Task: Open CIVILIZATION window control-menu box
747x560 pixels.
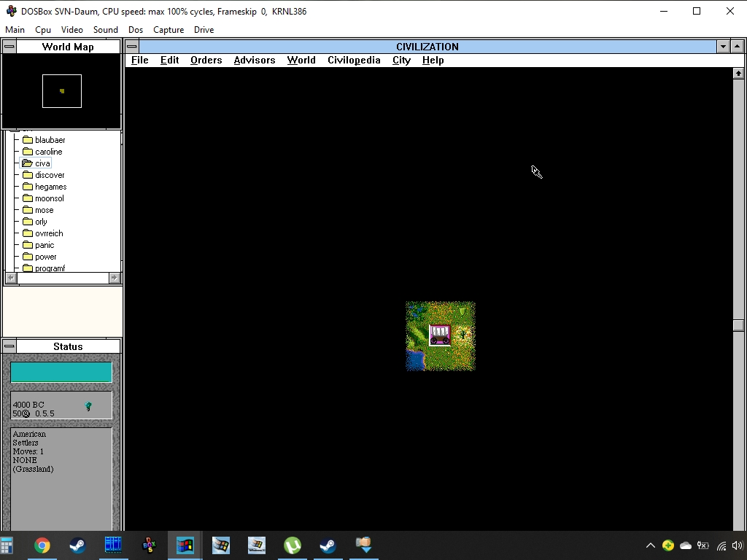Action: coord(132,47)
